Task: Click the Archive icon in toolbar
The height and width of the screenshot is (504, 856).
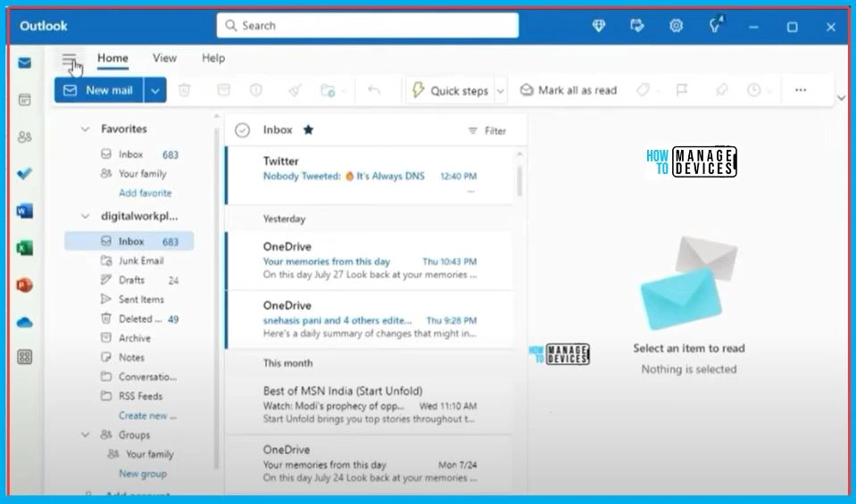Action: (223, 90)
